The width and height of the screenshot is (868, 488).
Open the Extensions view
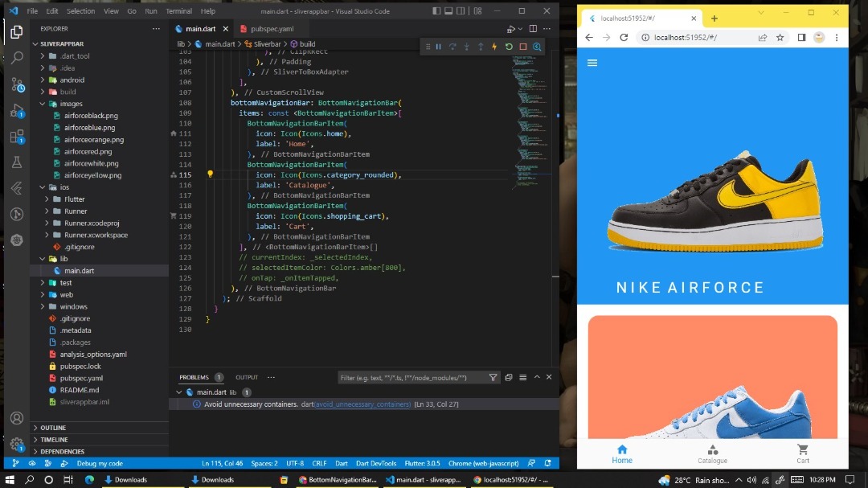tap(17, 136)
